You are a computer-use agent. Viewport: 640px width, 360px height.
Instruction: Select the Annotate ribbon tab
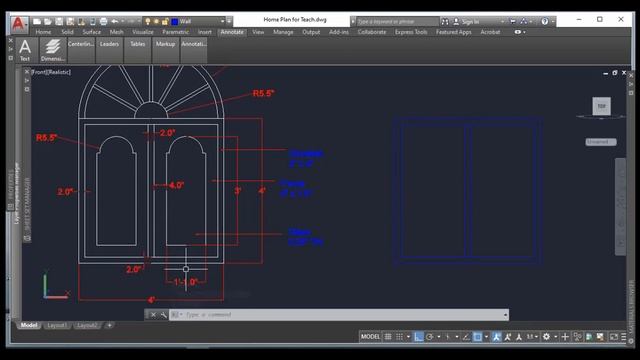[232, 32]
